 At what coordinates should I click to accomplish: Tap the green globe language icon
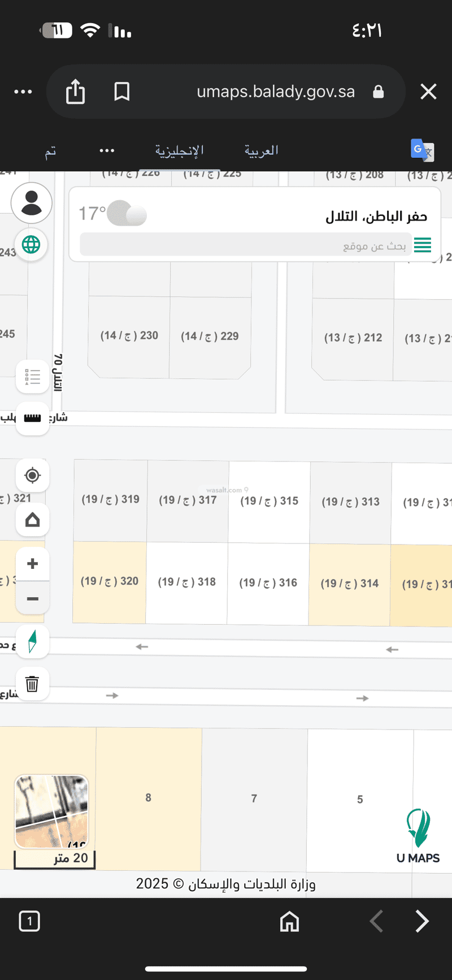(x=31, y=244)
